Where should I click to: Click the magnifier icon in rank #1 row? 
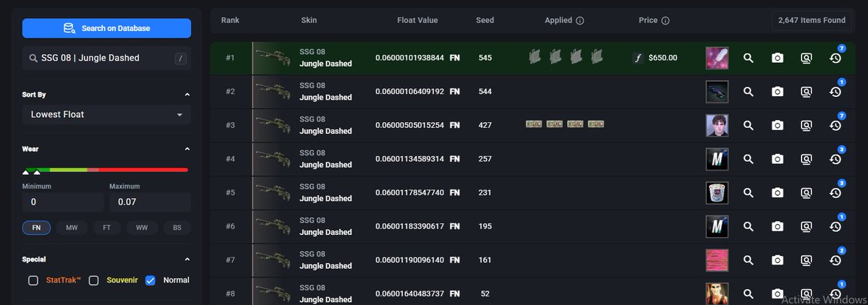(749, 58)
